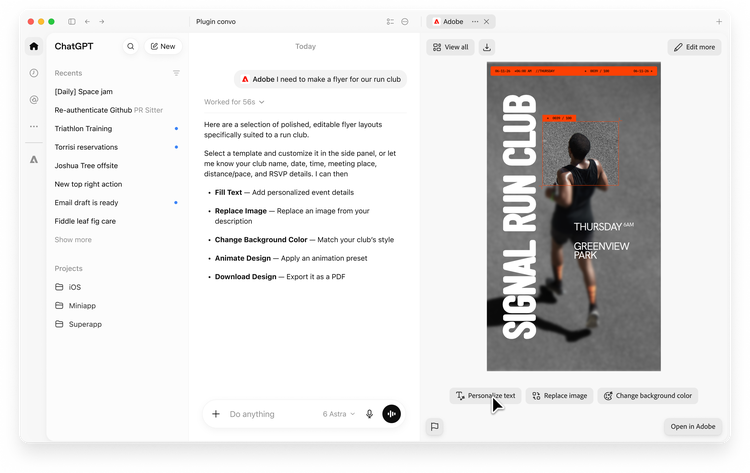
Task: Click the Recents filter icon
Action: (176, 73)
